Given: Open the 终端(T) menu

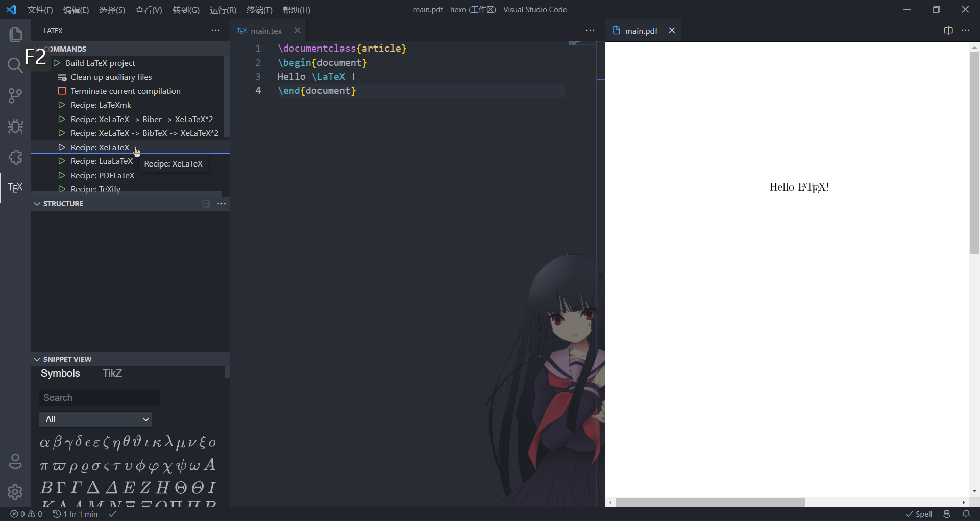Looking at the screenshot, I should (259, 10).
